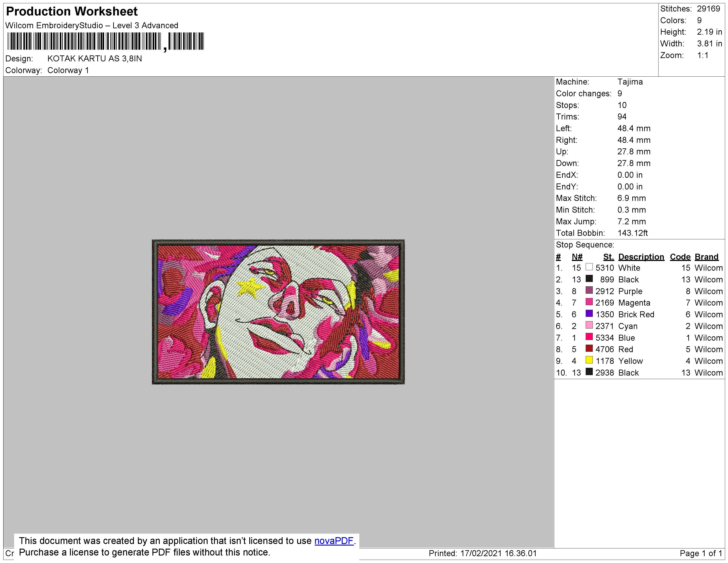Select the black swatch with code 2938
Viewport: 728px width, 563px height.
coord(589,372)
